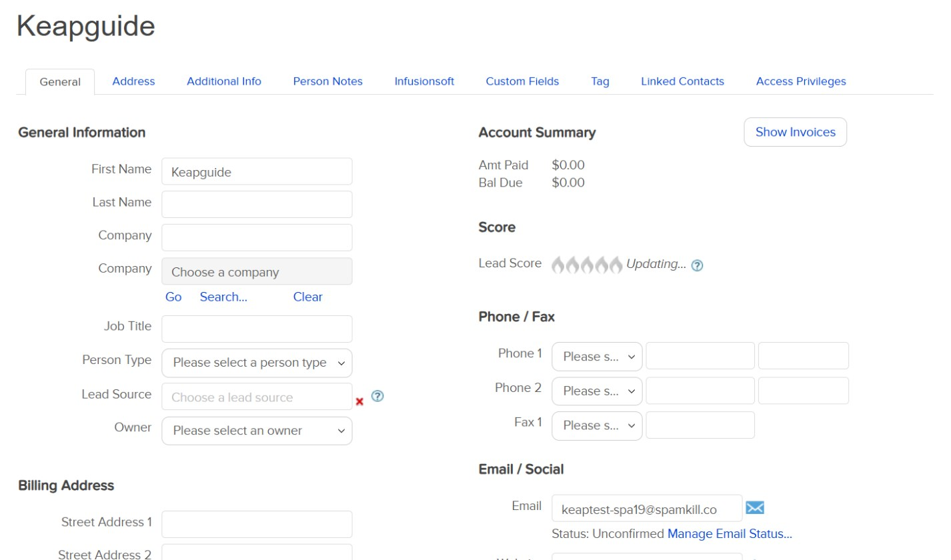Viewport: 951px width, 560px height.
Task: Open the Person Type dropdown
Action: tap(257, 363)
